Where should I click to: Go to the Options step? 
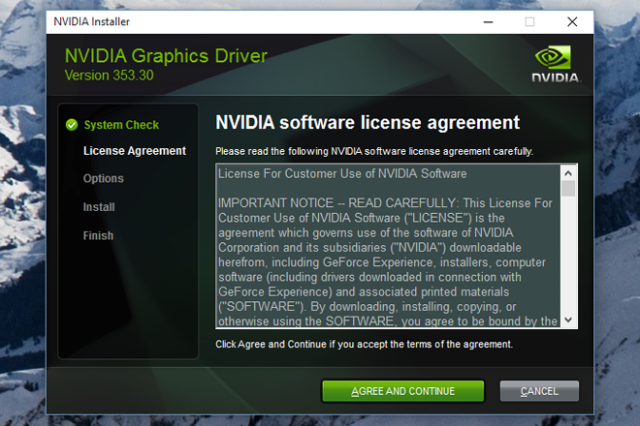pyautogui.click(x=104, y=179)
